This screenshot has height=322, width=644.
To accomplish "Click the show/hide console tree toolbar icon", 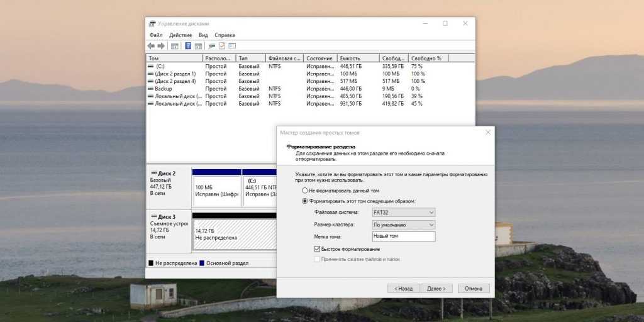I will [x=174, y=46].
